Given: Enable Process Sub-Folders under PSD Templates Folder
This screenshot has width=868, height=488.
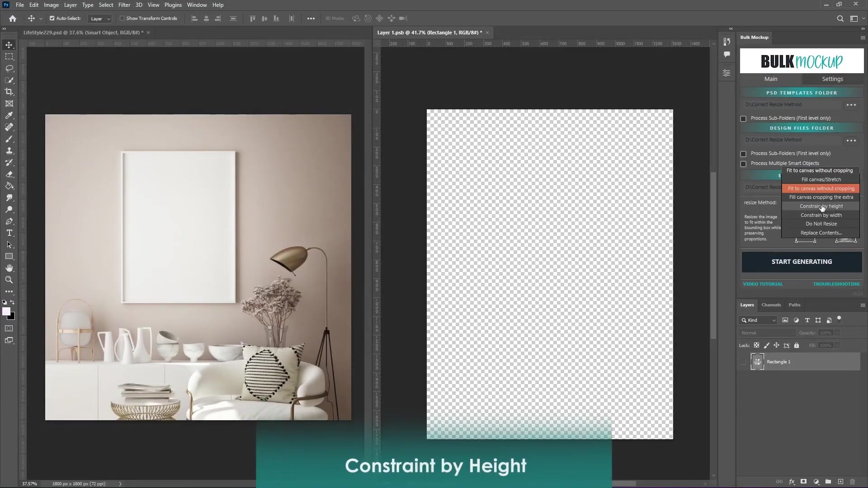Looking at the screenshot, I should [743, 118].
